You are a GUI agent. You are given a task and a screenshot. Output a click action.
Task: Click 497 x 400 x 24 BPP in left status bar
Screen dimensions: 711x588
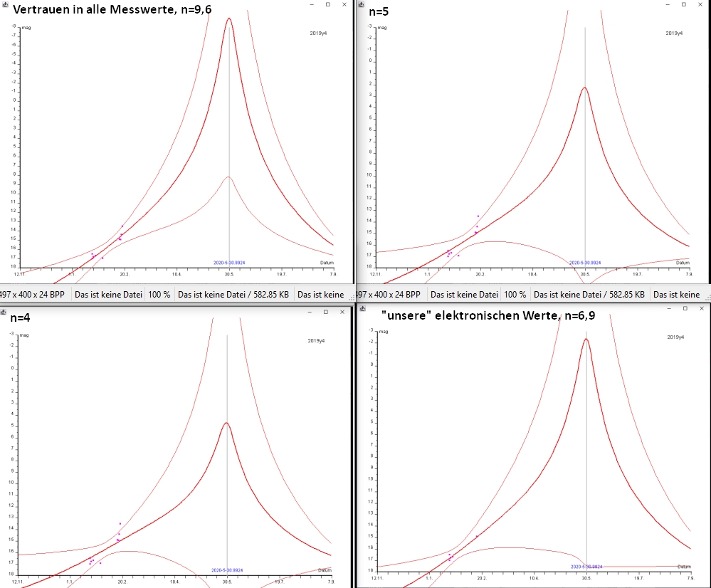click(33, 295)
